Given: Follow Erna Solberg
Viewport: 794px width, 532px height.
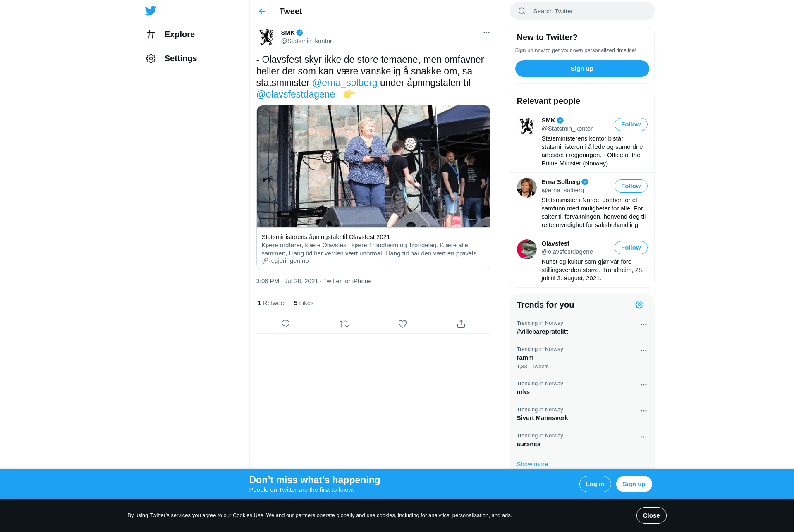Looking at the screenshot, I should point(631,186).
